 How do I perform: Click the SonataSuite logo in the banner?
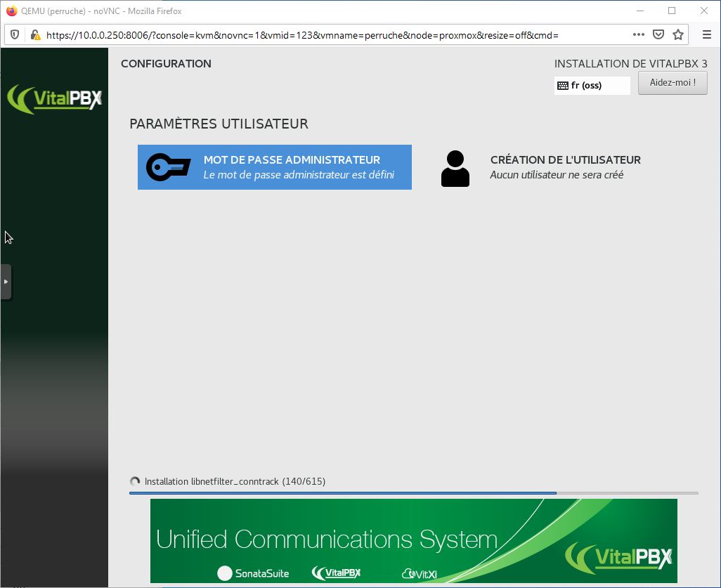tap(254, 573)
